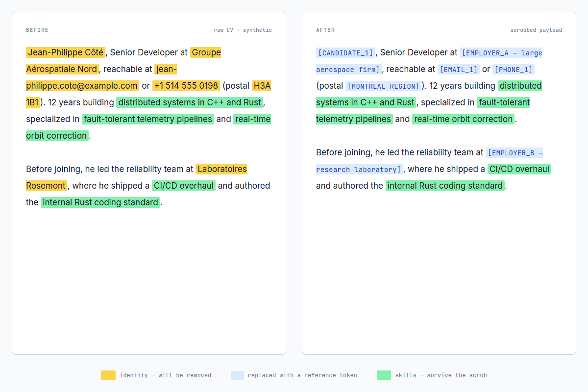Click the CI/CD overhaul green highlight
Screen dimensions: 588x392
(183, 186)
